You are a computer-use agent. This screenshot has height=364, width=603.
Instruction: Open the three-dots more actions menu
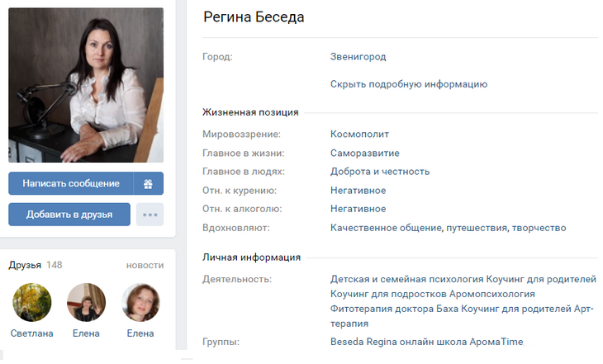point(150,215)
